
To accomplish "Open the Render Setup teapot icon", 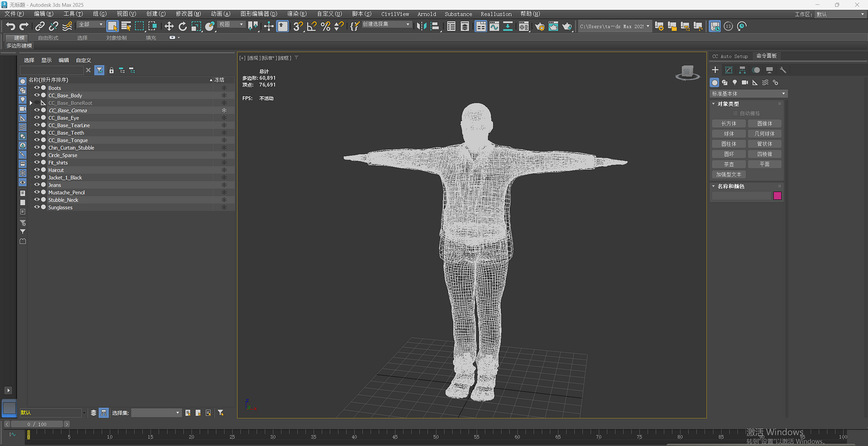I will (540, 26).
